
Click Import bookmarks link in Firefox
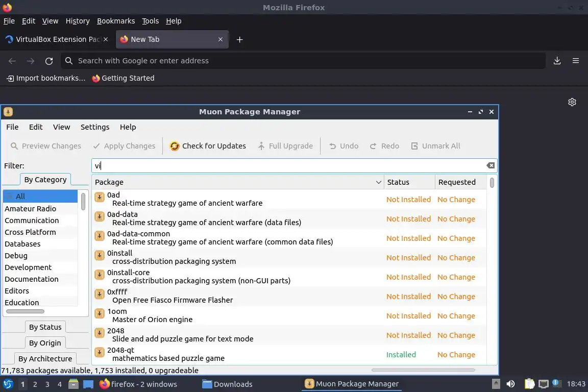tap(46, 78)
